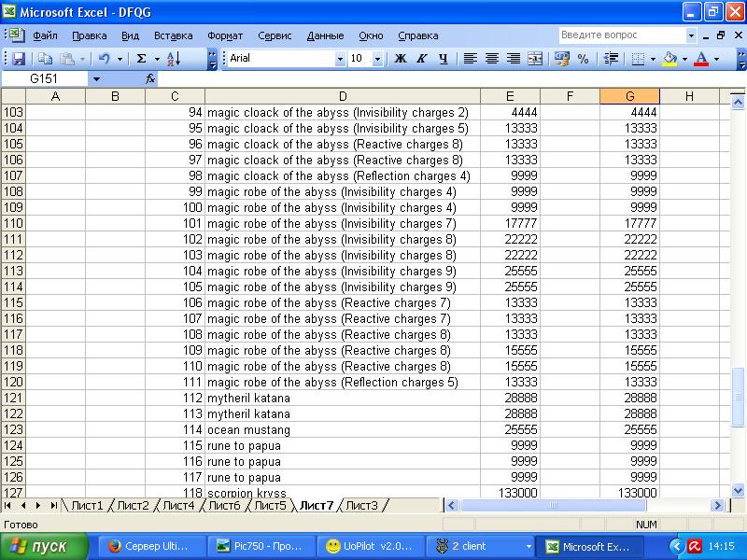Click the Undo arrow icon
The image size is (747, 560).
(104, 59)
